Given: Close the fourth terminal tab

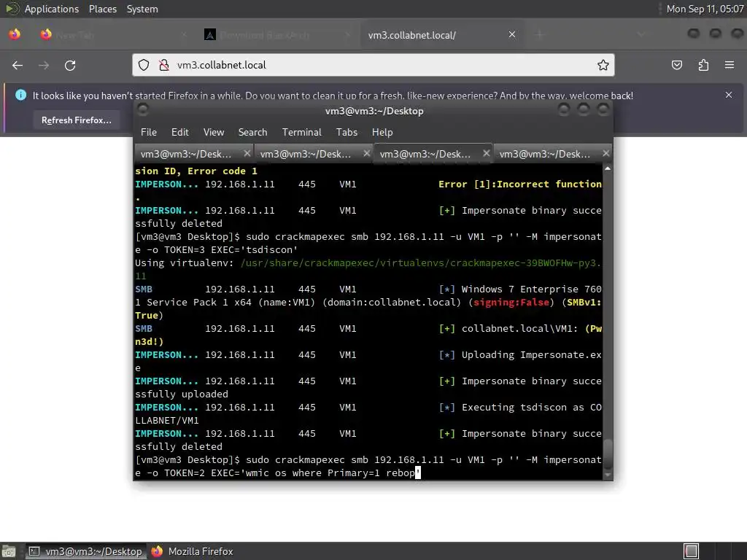Looking at the screenshot, I should (x=605, y=153).
